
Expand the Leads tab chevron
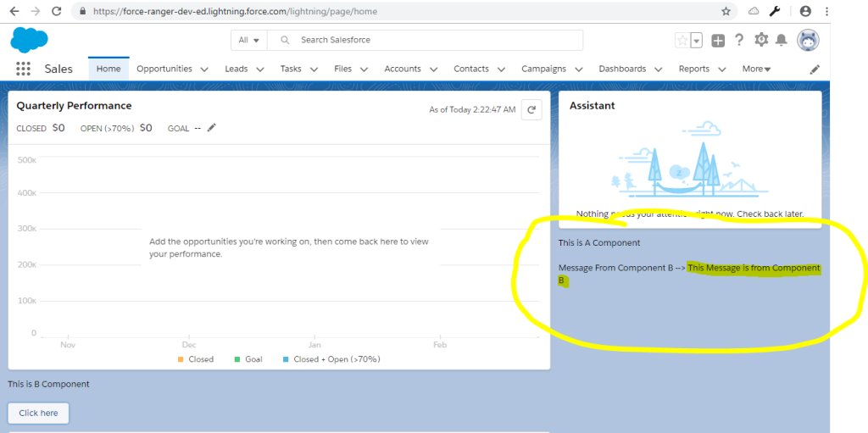coord(260,69)
